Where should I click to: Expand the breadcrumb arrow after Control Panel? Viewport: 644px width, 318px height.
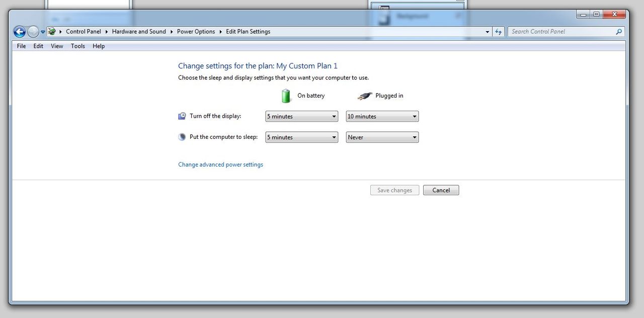click(x=107, y=32)
